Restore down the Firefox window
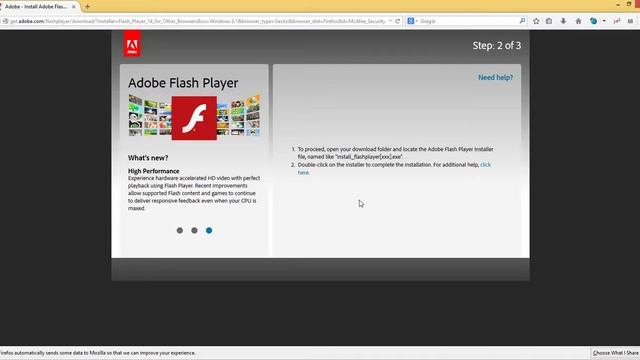The image size is (640, 360). [629, 4]
